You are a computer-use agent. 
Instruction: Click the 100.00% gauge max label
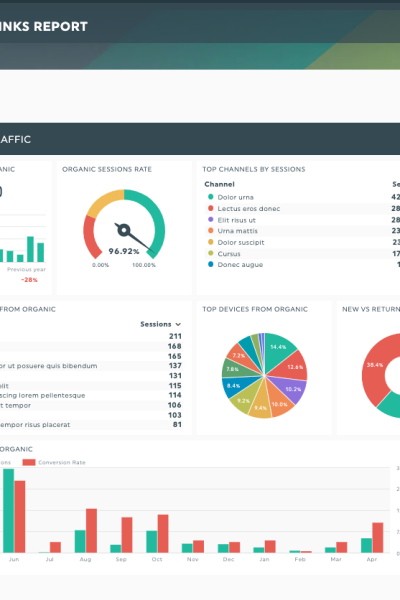click(x=144, y=265)
